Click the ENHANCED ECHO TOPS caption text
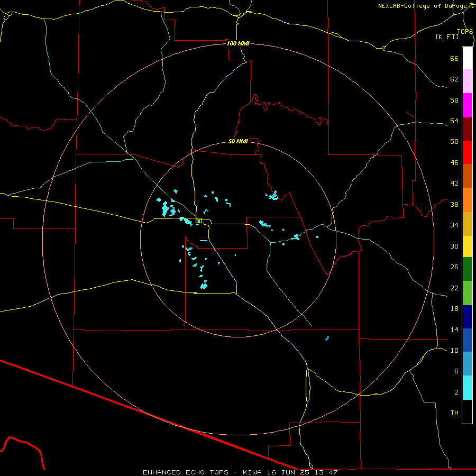The image size is (476, 476). (185, 472)
